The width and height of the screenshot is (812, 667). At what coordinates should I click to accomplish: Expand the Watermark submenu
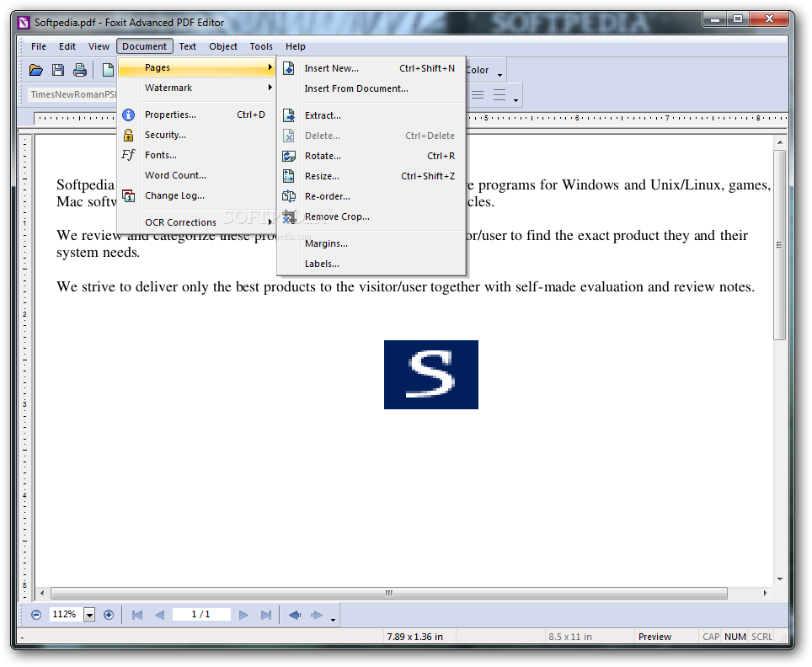[x=195, y=88]
